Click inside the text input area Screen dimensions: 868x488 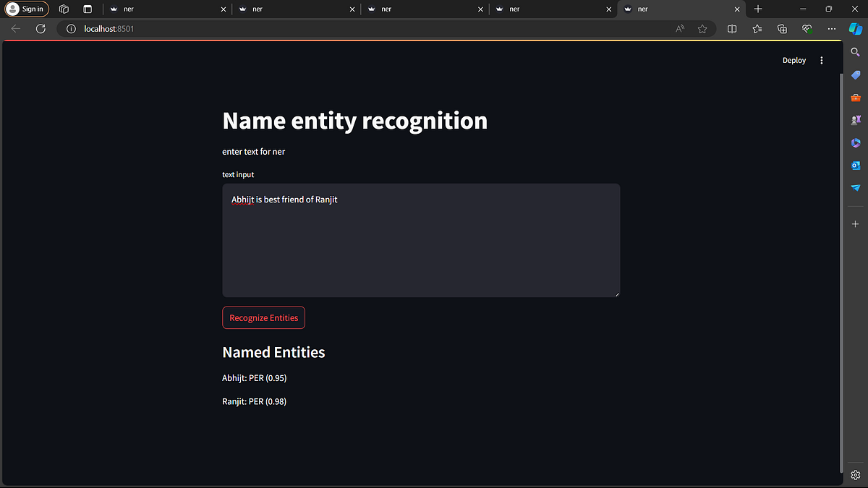(421, 239)
